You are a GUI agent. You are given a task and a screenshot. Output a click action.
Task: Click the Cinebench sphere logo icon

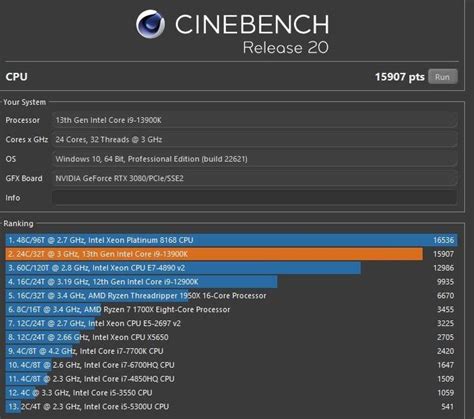(x=150, y=24)
